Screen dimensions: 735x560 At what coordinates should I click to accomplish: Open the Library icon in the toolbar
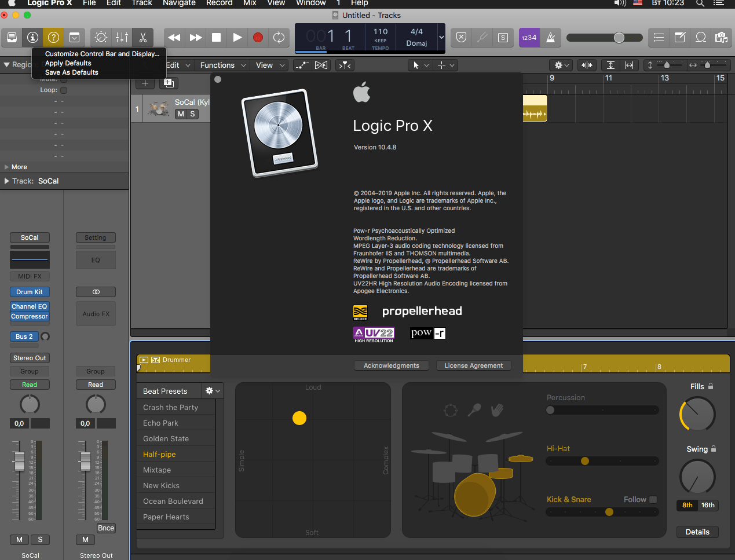point(12,37)
